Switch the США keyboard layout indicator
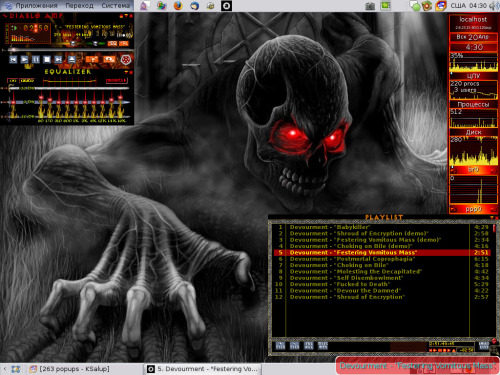 coord(458,6)
